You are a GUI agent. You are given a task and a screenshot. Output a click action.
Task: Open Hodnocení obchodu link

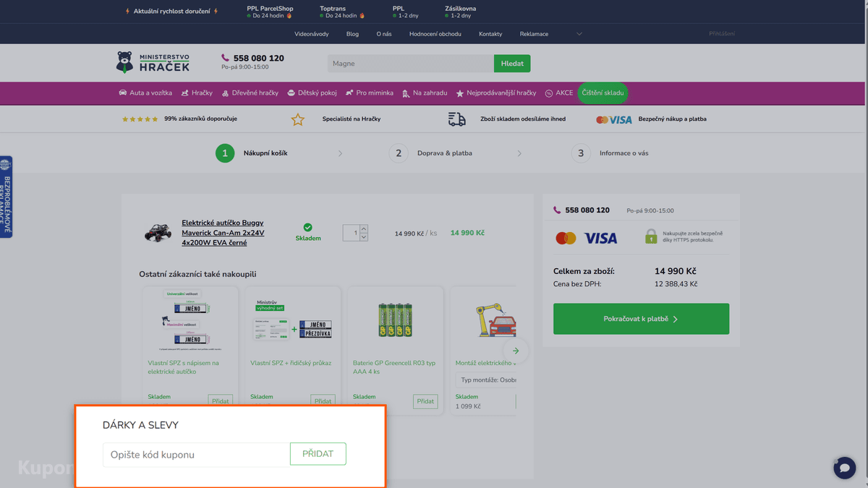point(435,34)
